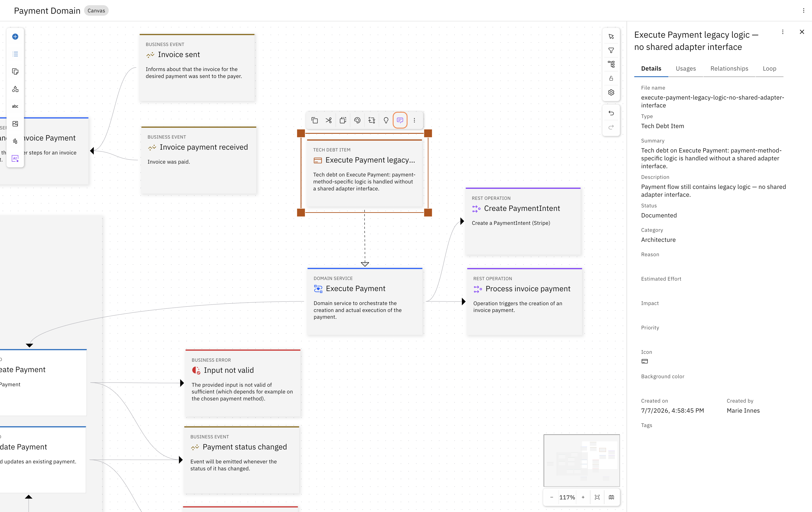Open more options in floating card toolbar

(414, 120)
